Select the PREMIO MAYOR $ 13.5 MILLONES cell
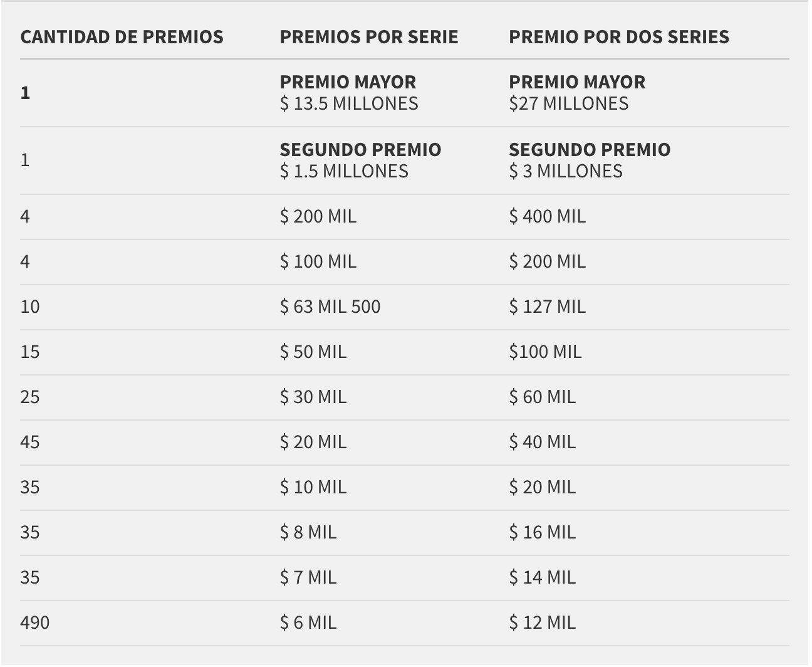The image size is (812, 667). coord(349,93)
